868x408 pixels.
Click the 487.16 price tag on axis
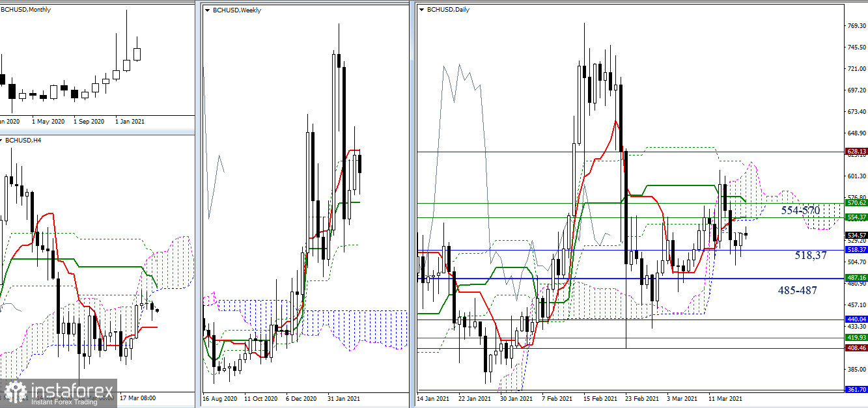[x=856, y=277]
